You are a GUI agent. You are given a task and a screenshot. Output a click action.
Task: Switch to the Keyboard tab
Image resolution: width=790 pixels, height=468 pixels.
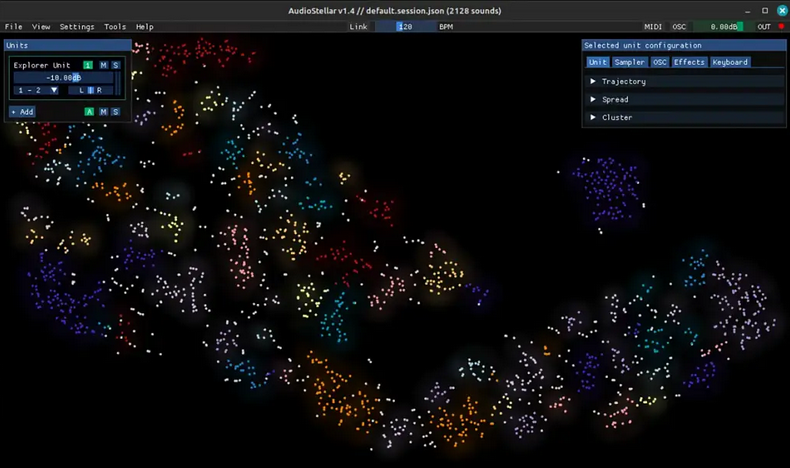pos(730,62)
